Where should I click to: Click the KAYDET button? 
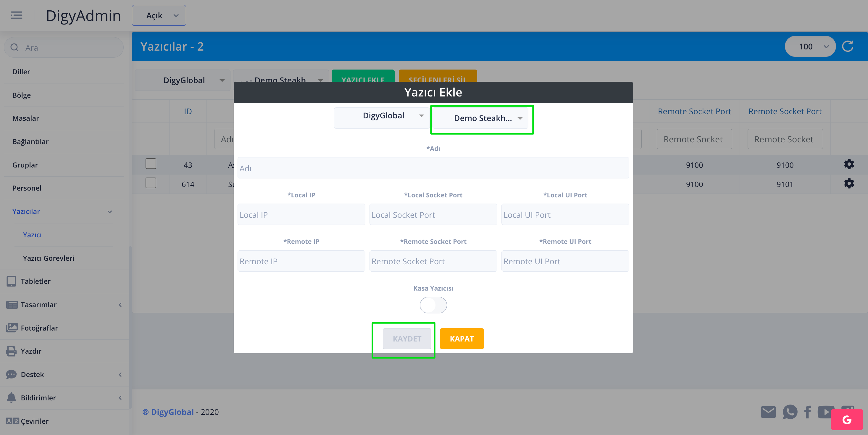point(407,339)
